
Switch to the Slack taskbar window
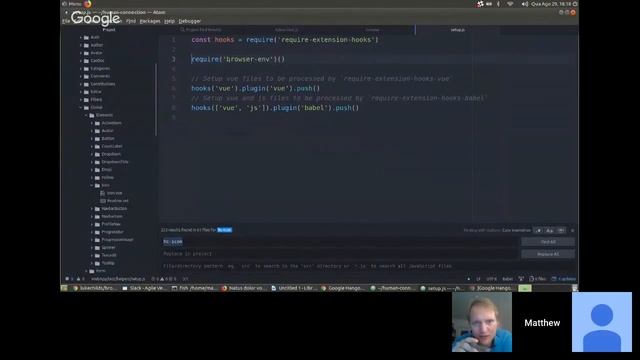[144, 288]
